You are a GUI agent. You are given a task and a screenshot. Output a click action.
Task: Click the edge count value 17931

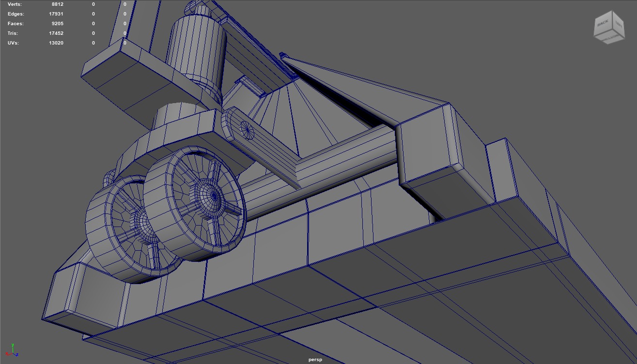pyautogui.click(x=56, y=14)
